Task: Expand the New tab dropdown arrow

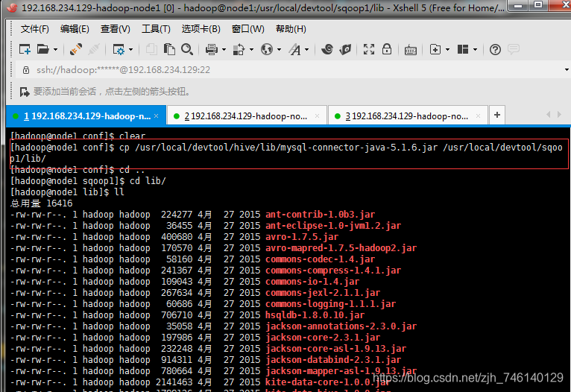Action: (447, 49)
